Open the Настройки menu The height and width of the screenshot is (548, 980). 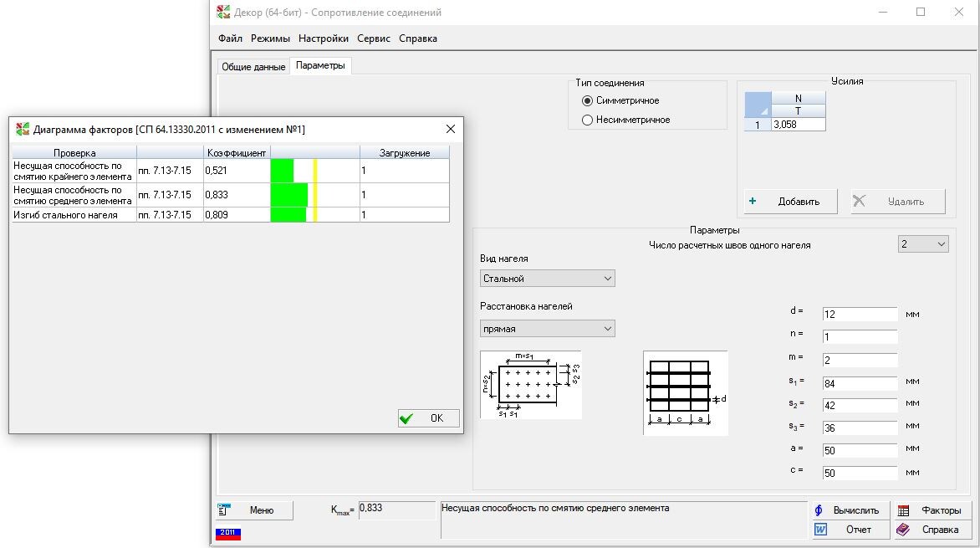(323, 38)
